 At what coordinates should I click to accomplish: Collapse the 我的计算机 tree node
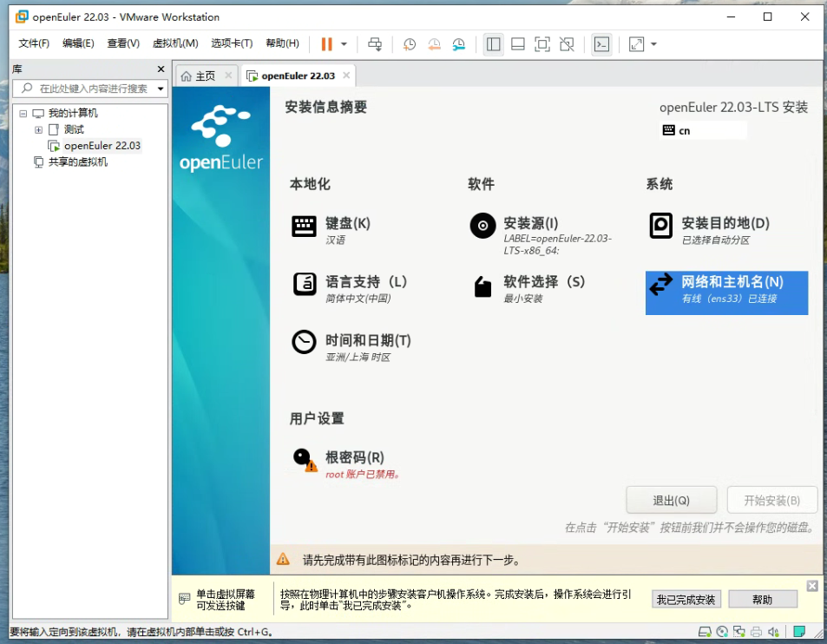pyautogui.click(x=23, y=114)
